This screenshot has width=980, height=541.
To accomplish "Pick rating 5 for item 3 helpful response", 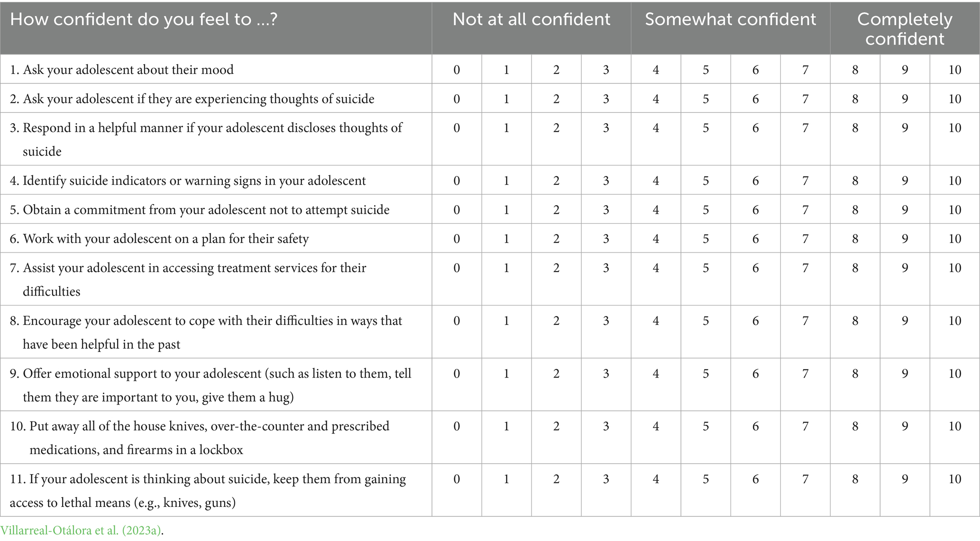I will [x=705, y=128].
